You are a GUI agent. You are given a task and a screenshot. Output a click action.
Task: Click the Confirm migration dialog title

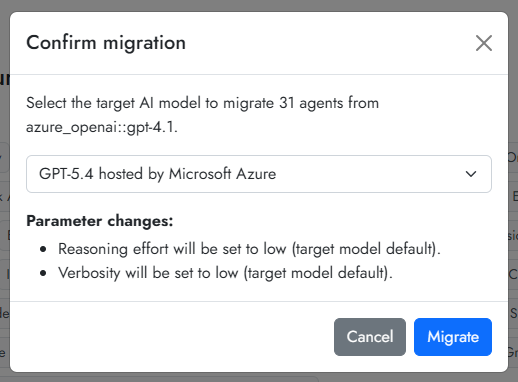coord(106,43)
